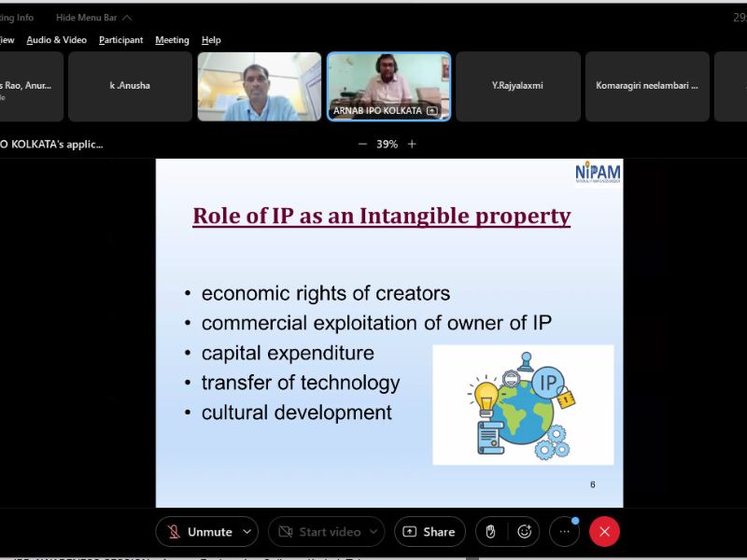Viewport: 747px width, 560px height.
Task: Select the man in blue shirt video tile
Action: pos(260,86)
